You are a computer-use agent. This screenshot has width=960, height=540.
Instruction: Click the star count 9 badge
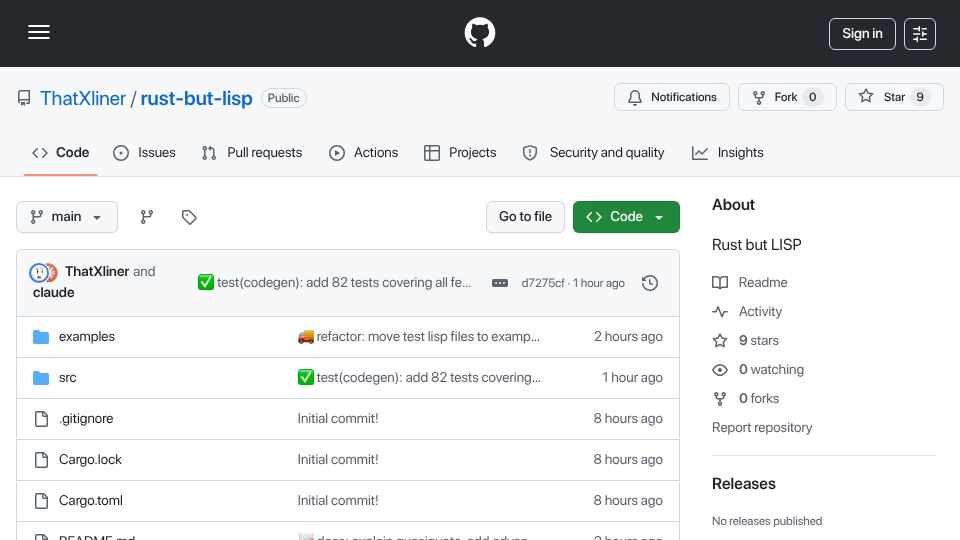(920, 97)
